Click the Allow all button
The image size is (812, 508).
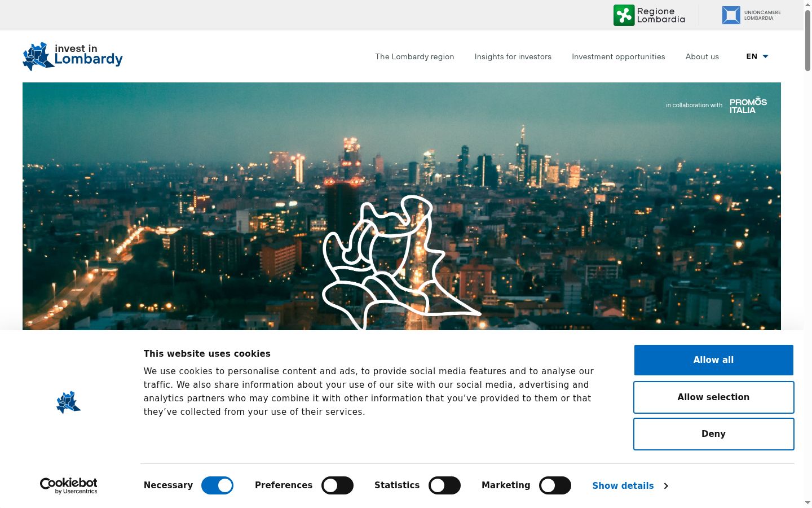tap(714, 360)
